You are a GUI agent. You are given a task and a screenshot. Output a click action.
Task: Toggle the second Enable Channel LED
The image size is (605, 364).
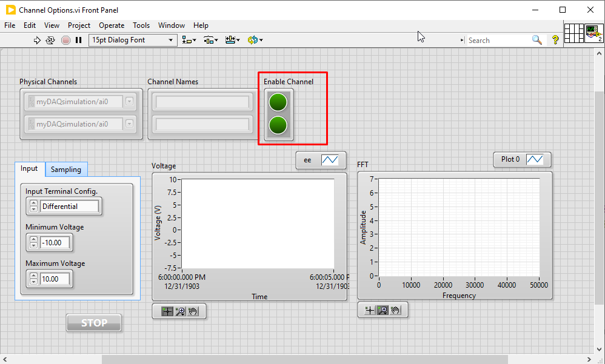278,125
